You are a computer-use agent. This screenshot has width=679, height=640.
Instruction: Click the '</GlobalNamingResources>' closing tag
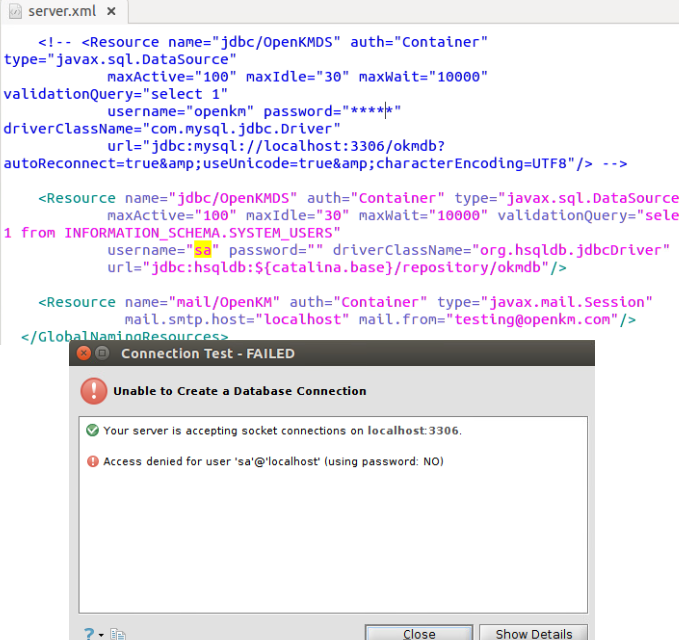tap(124, 336)
